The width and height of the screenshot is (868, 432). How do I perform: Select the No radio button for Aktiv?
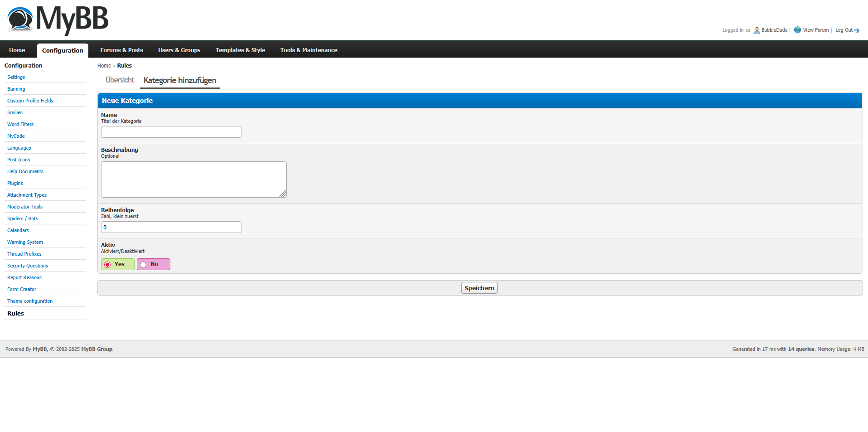point(143,265)
